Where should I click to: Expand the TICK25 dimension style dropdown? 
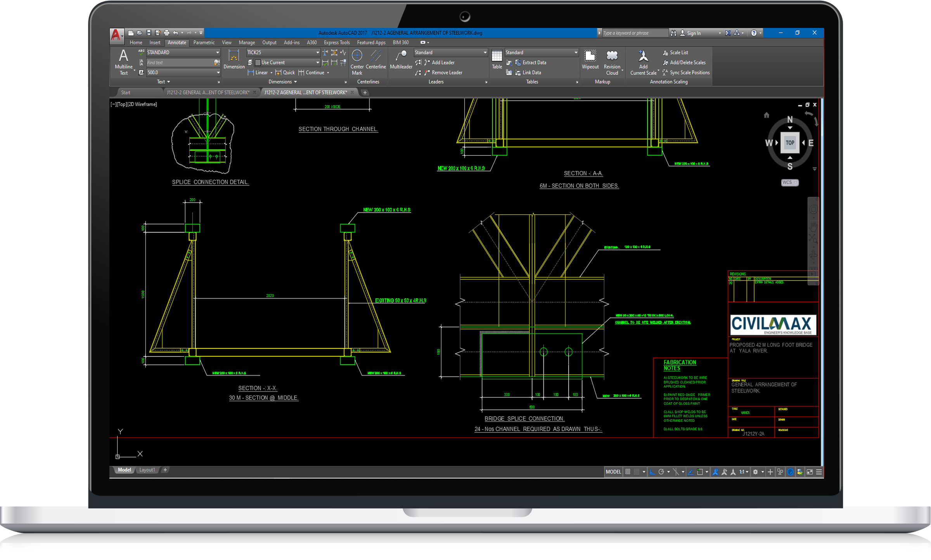(x=317, y=52)
